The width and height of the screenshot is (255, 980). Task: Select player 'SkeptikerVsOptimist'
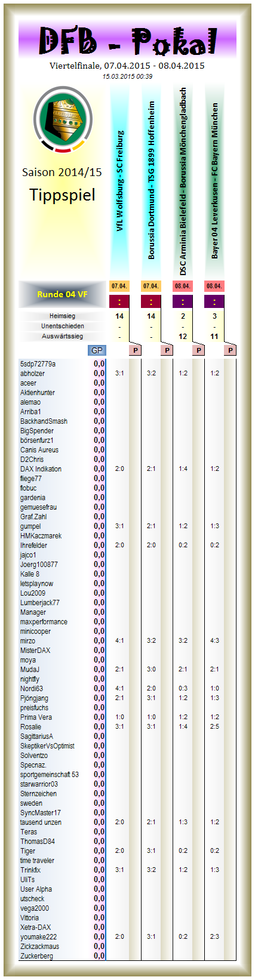[47, 745]
